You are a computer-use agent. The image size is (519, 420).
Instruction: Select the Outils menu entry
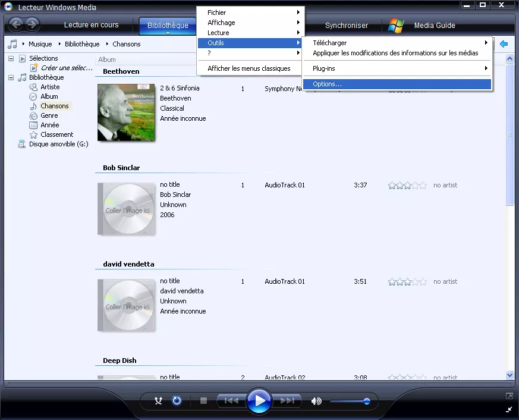pos(249,43)
